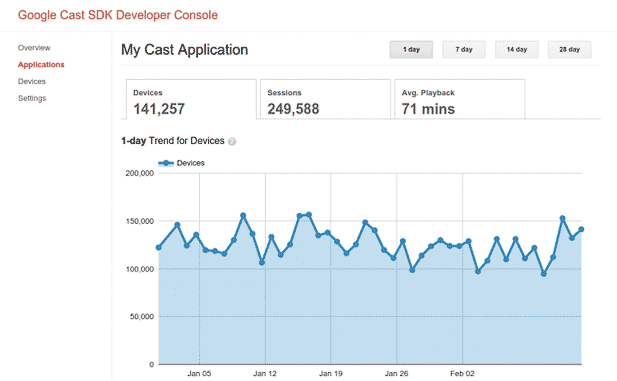Select the 28 day range button

coord(569,50)
